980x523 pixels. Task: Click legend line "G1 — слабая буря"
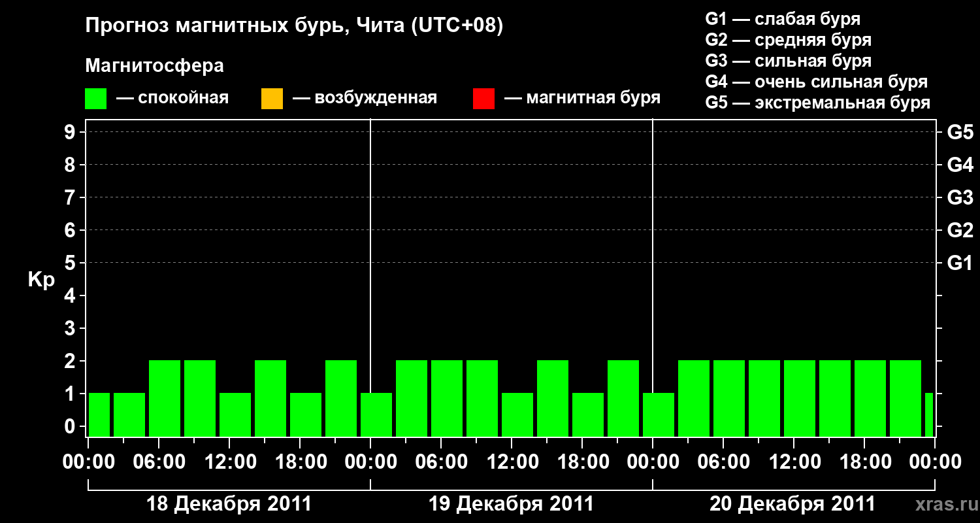coord(783,18)
